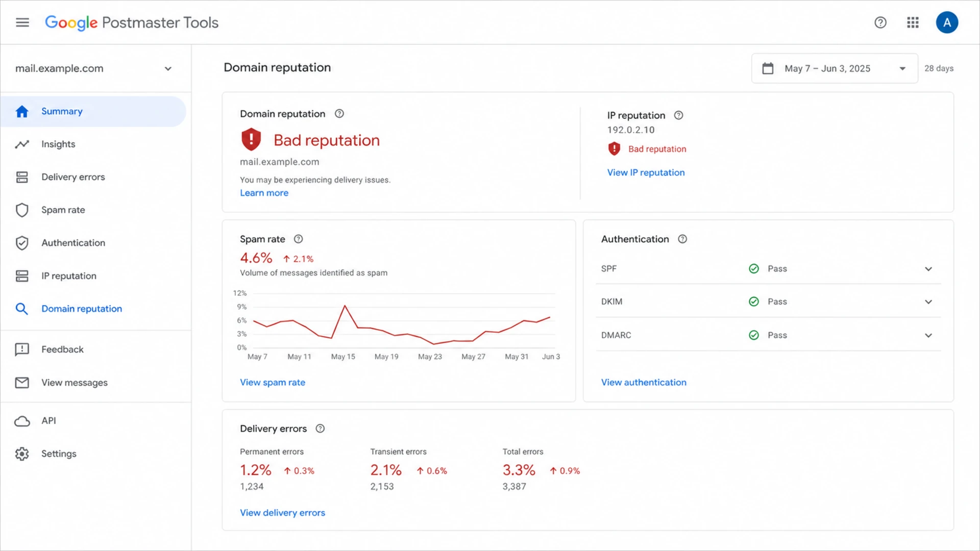Click the 2.1% transient errors value
The width and height of the screenshot is (980, 551).
[386, 470]
